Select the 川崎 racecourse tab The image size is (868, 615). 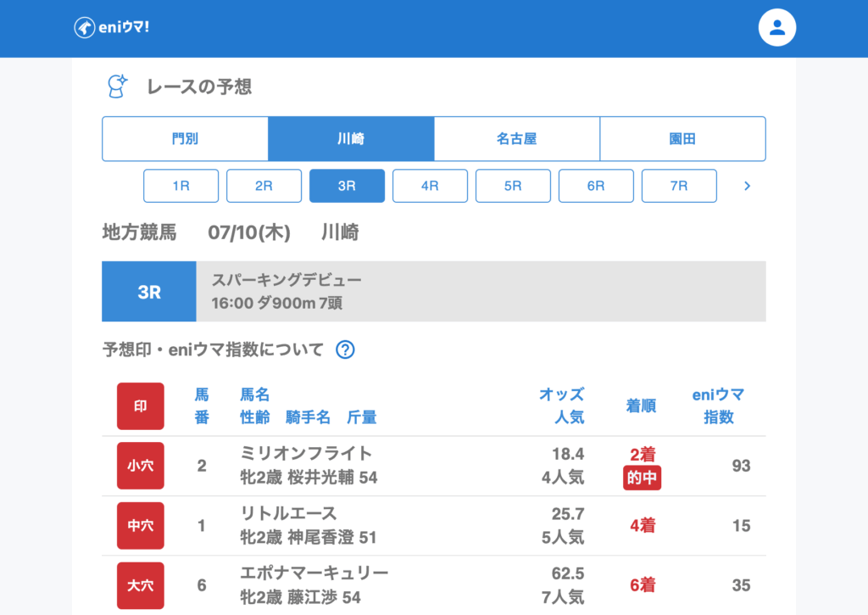tap(351, 139)
